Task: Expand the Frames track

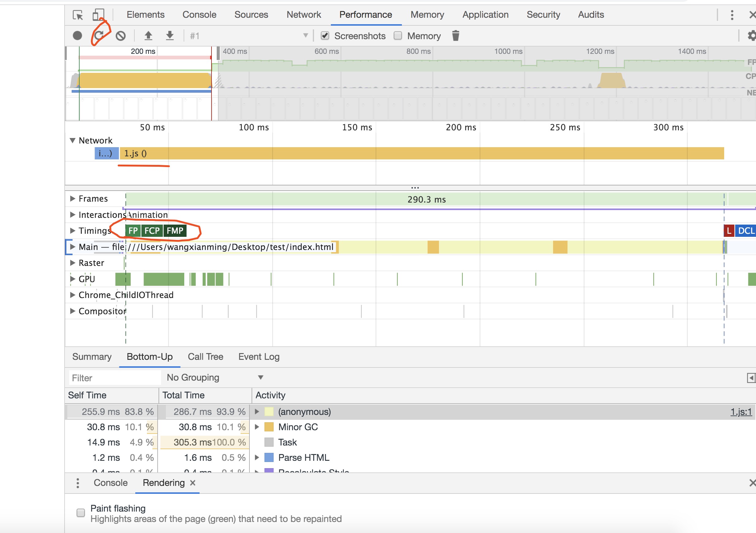Action: click(x=73, y=199)
